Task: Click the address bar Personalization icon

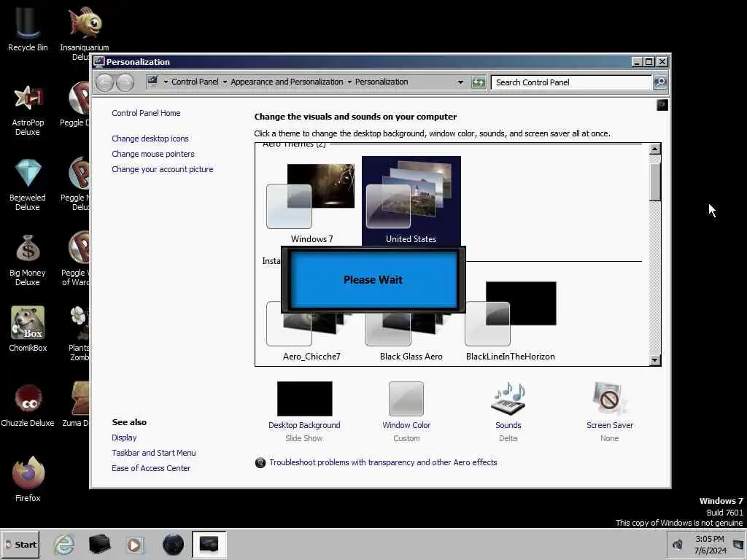Action: 152,82
